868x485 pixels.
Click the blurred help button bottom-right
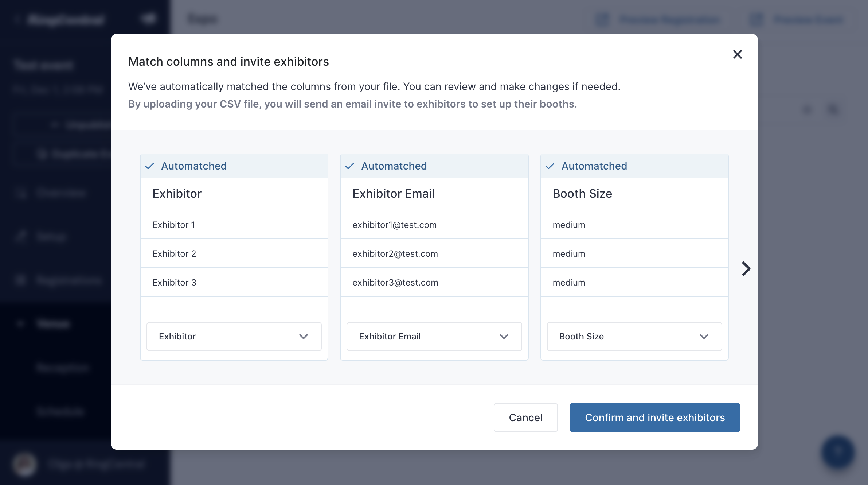[x=838, y=452]
